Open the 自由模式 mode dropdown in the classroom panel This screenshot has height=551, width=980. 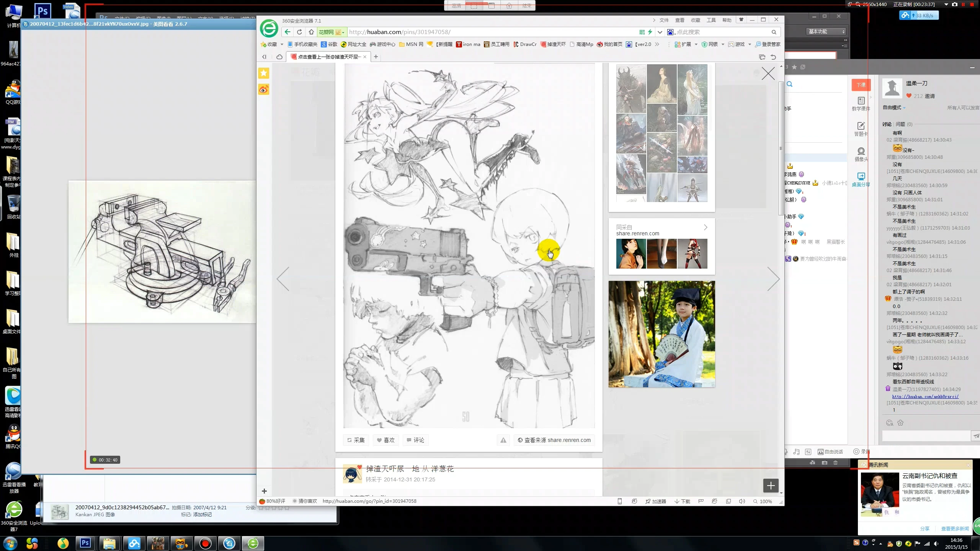click(x=894, y=108)
